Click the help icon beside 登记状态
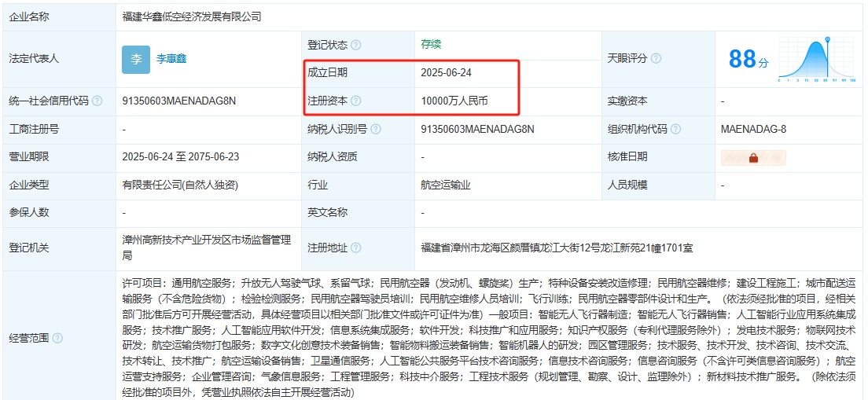Screen dimensions: 868x400 356,46
